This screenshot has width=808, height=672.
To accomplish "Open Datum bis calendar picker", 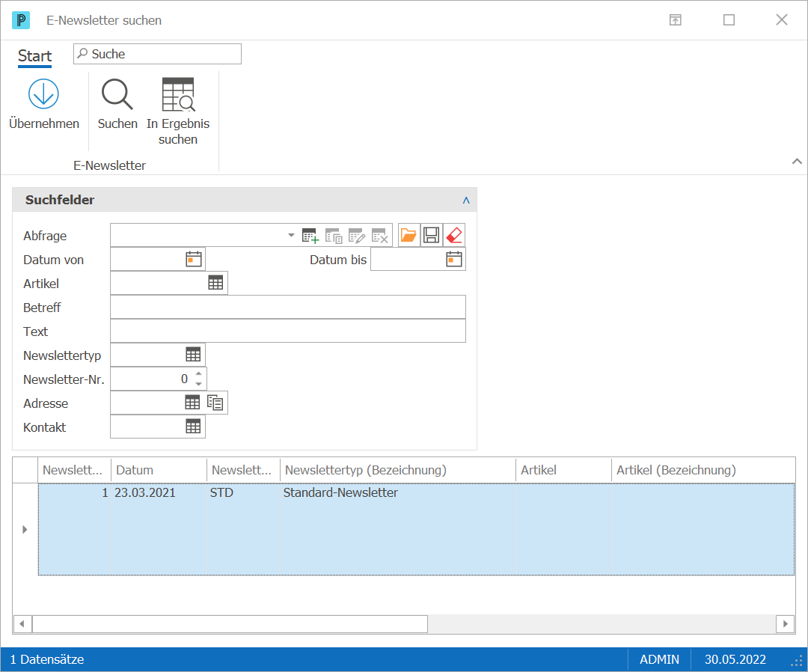I will point(454,259).
